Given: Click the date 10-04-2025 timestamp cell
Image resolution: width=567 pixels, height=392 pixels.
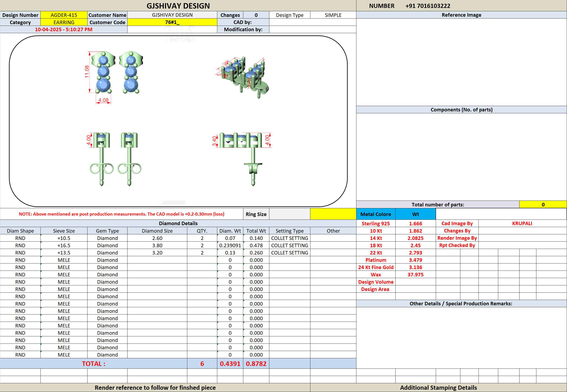Looking at the screenshot, I should [64, 30].
